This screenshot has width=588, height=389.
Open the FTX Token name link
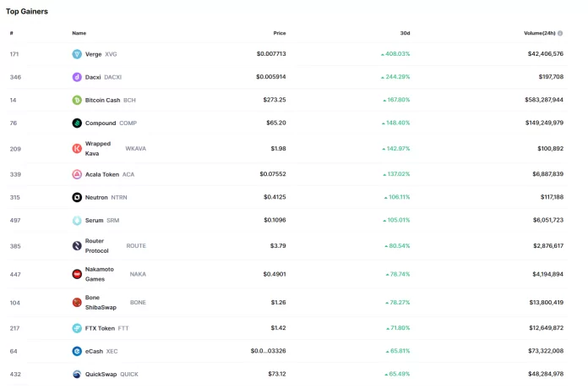100,328
